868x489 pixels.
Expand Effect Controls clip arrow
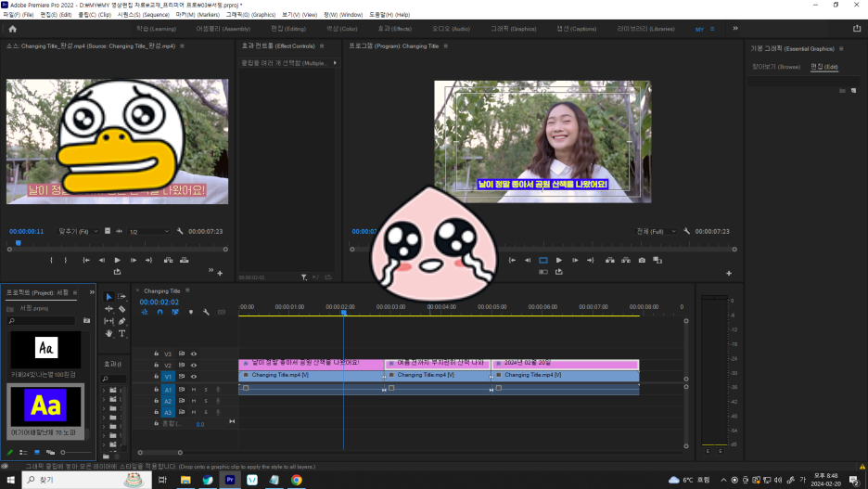click(x=335, y=63)
